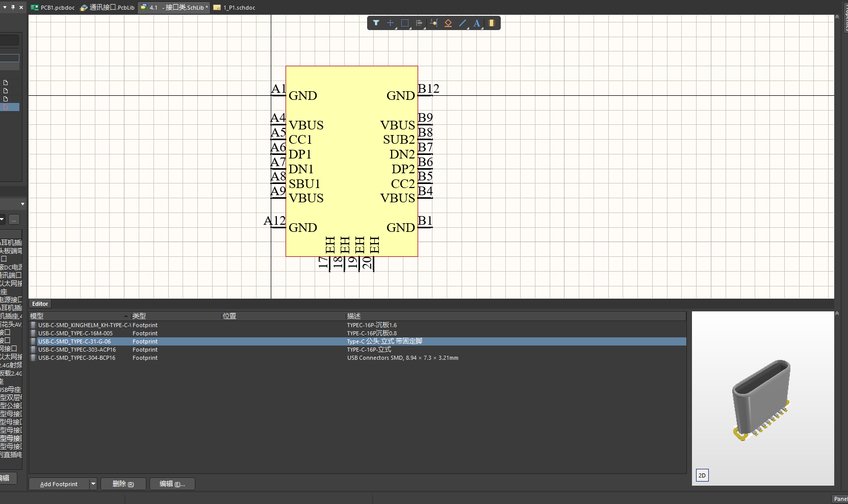Image resolution: width=848 pixels, height=504 pixels.
Task: Collapse the preview pane up chevron
Action: click(837, 313)
